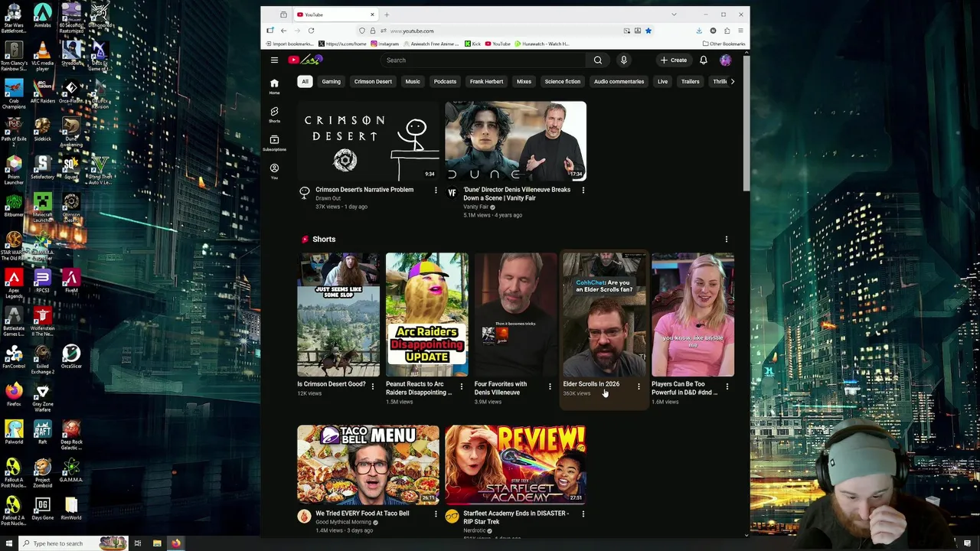The width and height of the screenshot is (980, 551).
Task: Reload the page in Firefox
Action: (311, 31)
